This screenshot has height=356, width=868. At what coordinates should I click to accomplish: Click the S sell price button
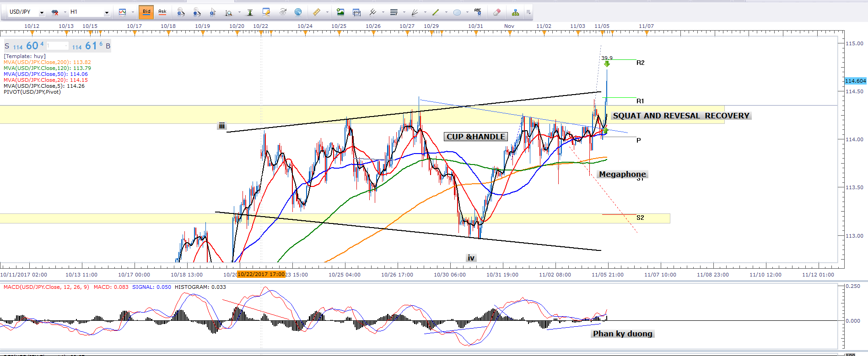[7, 46]
